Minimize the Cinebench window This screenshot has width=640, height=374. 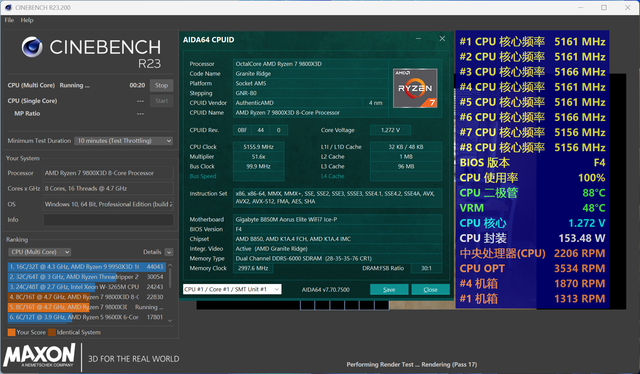pyautogui.click(x=581, y=7)
